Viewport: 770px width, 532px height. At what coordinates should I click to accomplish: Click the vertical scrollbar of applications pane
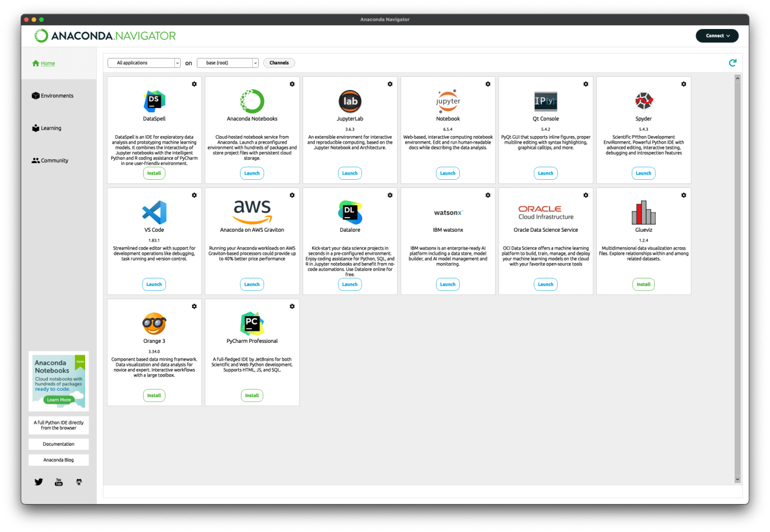737,278
